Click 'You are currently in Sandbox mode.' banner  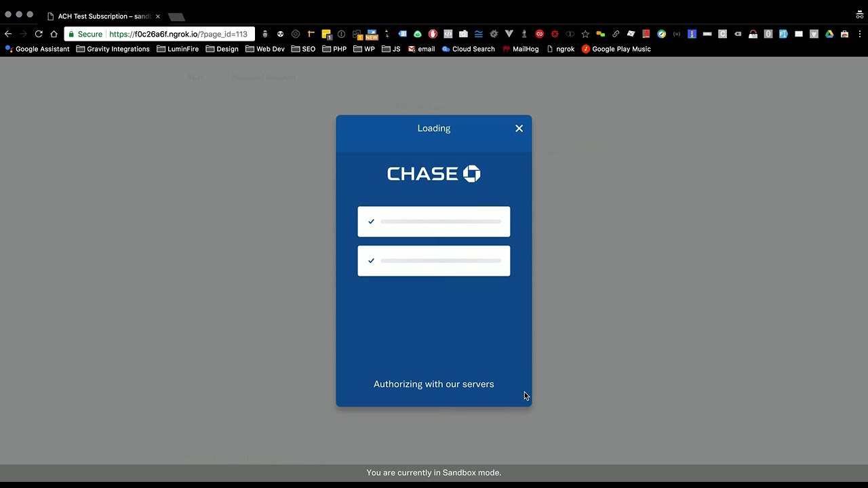point(434,472)
